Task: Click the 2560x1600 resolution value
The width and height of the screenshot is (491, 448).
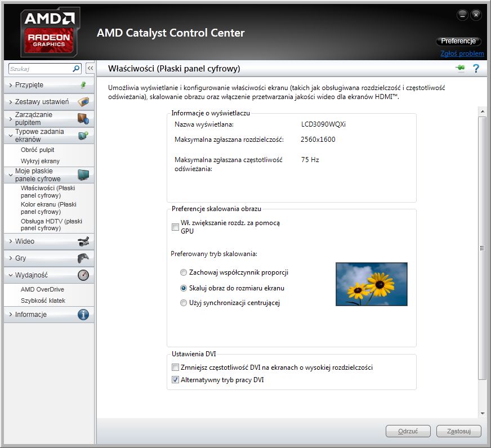Action: point(318,140)
